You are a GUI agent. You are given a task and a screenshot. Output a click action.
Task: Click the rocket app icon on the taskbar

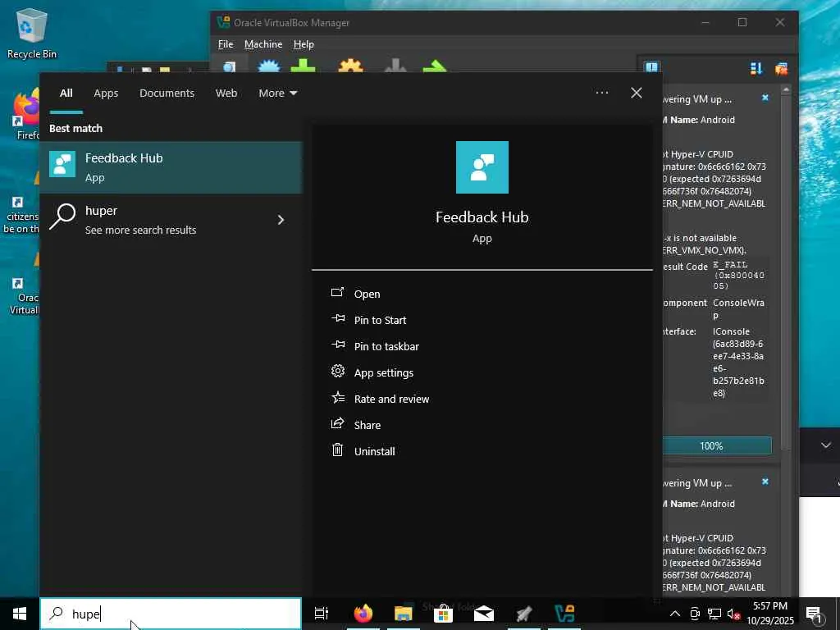point(524,614)
